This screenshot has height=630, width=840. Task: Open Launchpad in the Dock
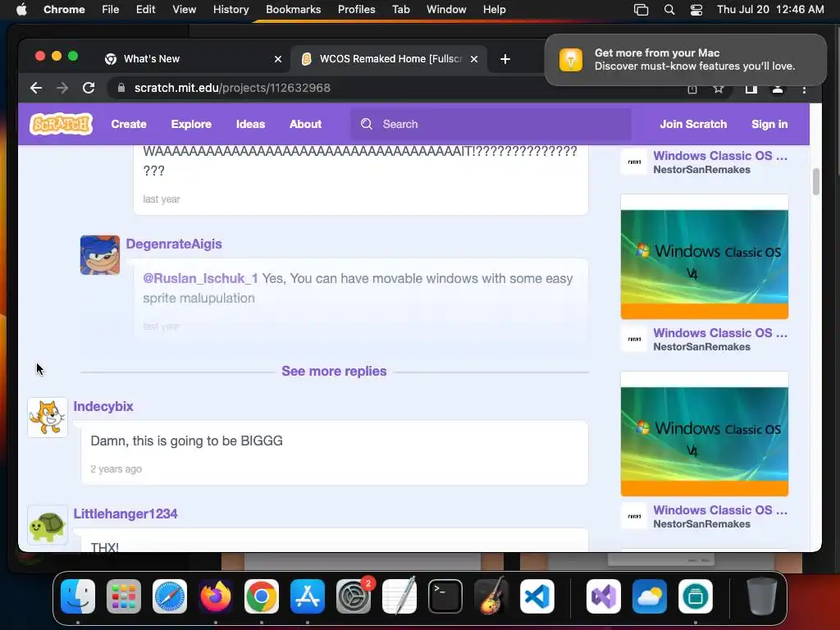[124, 596]
